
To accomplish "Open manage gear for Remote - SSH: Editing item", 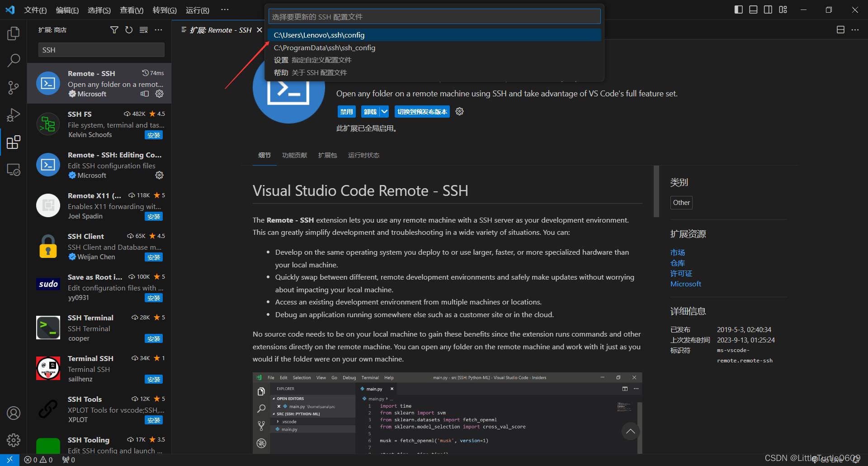I will pyautogui.click(x=160, y=175).
